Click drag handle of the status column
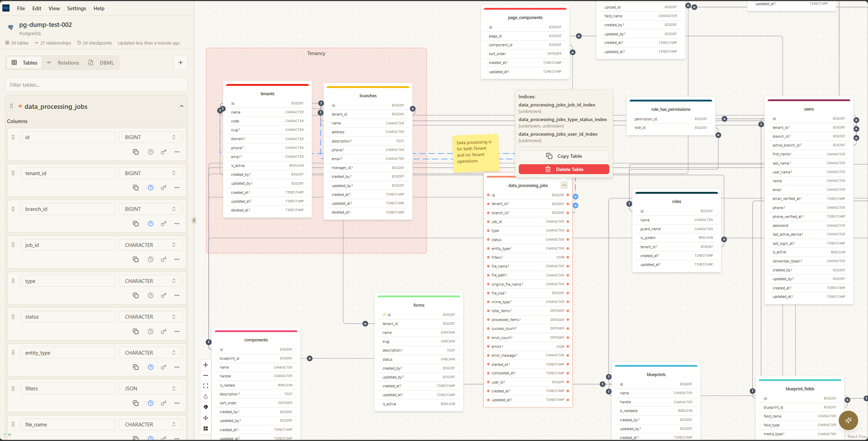The image size is (868, 441). pos(13,317)
